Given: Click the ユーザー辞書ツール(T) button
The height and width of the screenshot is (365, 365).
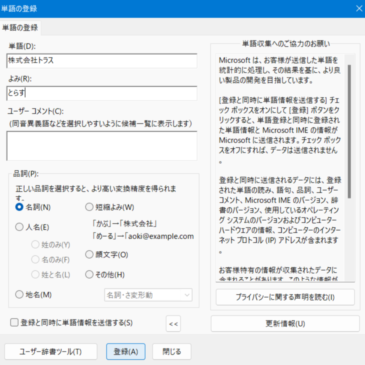Looking at the screenshot, I should [51, 352].
